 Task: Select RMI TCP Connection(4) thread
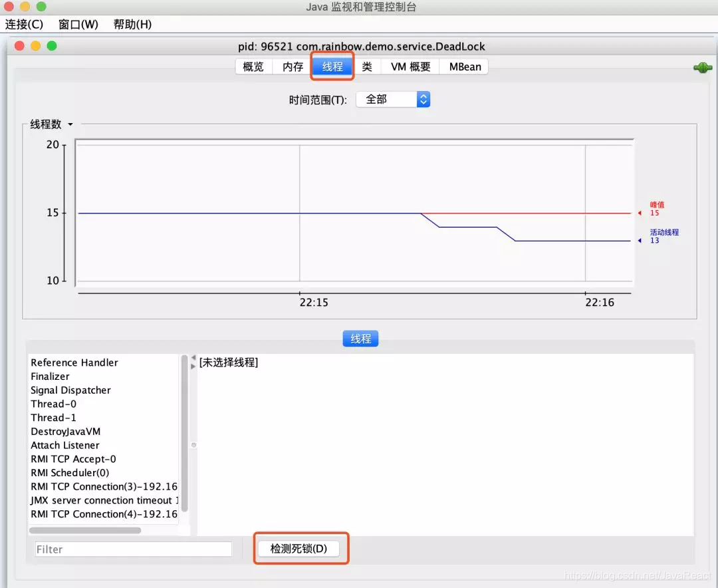click(x=104, y=514)
